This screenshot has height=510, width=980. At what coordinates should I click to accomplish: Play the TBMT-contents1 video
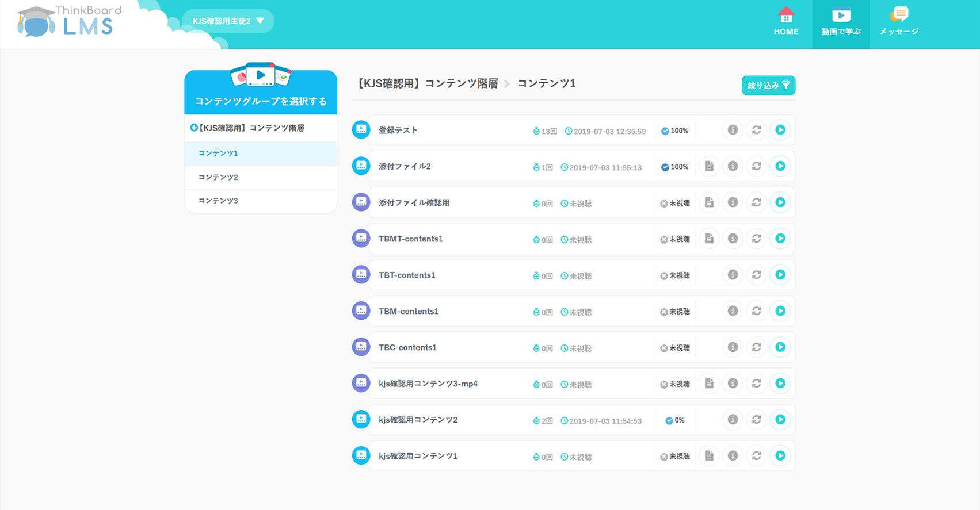(780, 239)
